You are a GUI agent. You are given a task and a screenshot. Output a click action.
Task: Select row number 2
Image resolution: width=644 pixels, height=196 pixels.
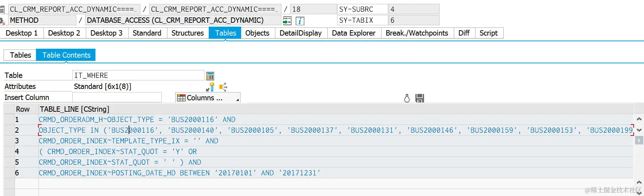click(x=26, y=130)
